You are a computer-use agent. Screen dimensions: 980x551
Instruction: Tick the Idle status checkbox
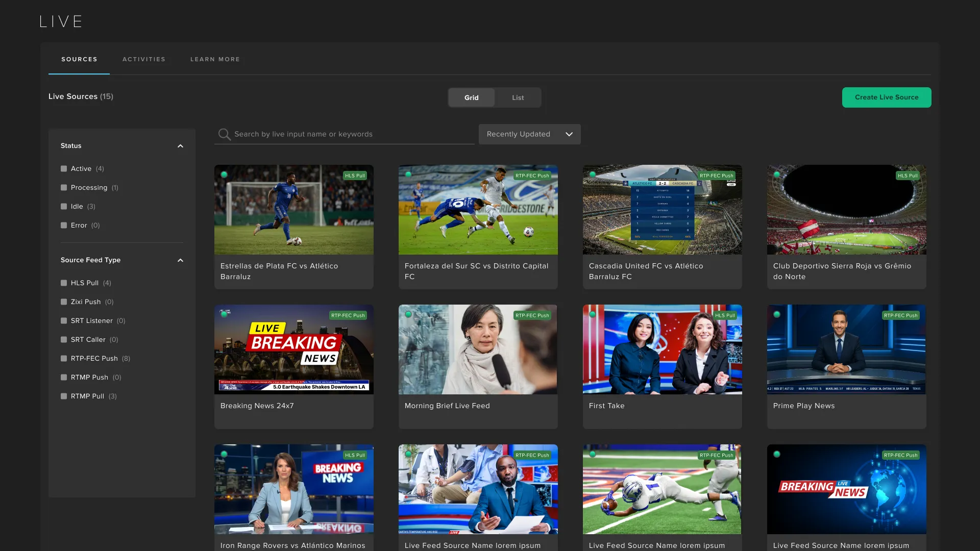pos(64,207)
